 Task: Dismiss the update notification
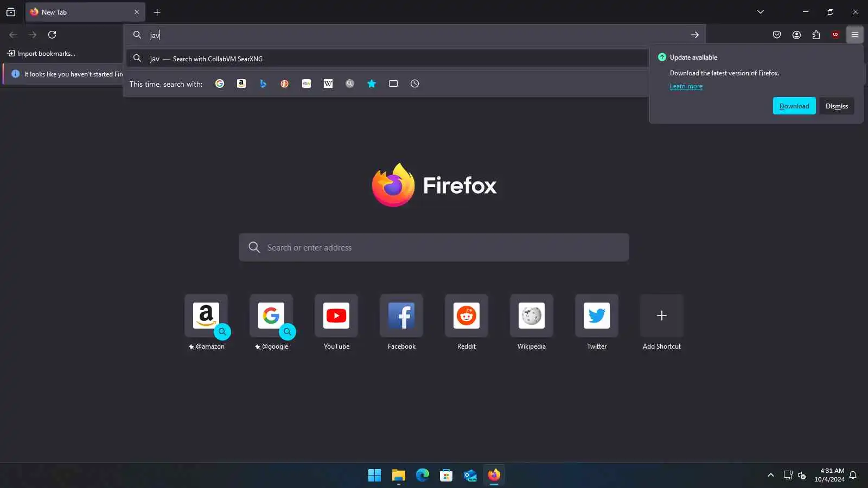[x=837, y=106]
